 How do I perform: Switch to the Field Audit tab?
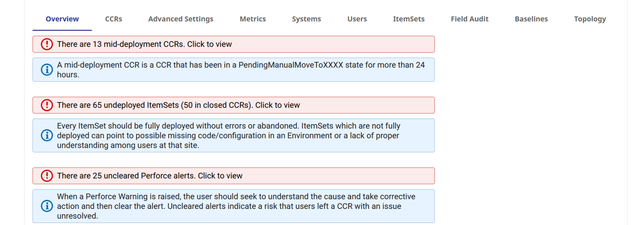pos(470,19)
